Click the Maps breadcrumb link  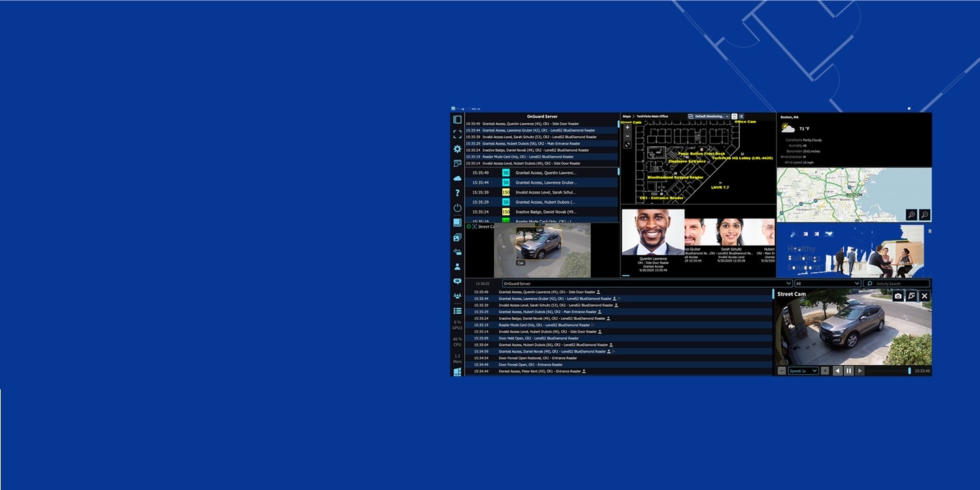[x=627, y=116]
